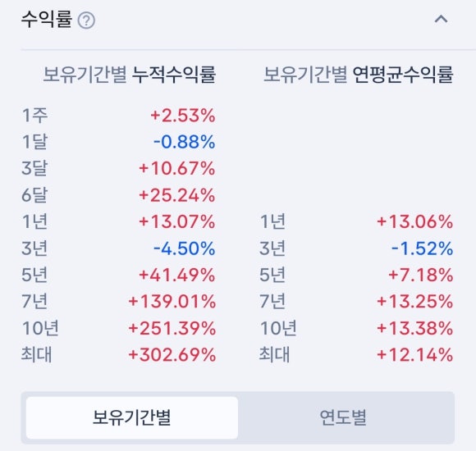
Task: Select the 1년 cumulative return +13.07%
Action: pyautogui.click(x=177, y=221)
